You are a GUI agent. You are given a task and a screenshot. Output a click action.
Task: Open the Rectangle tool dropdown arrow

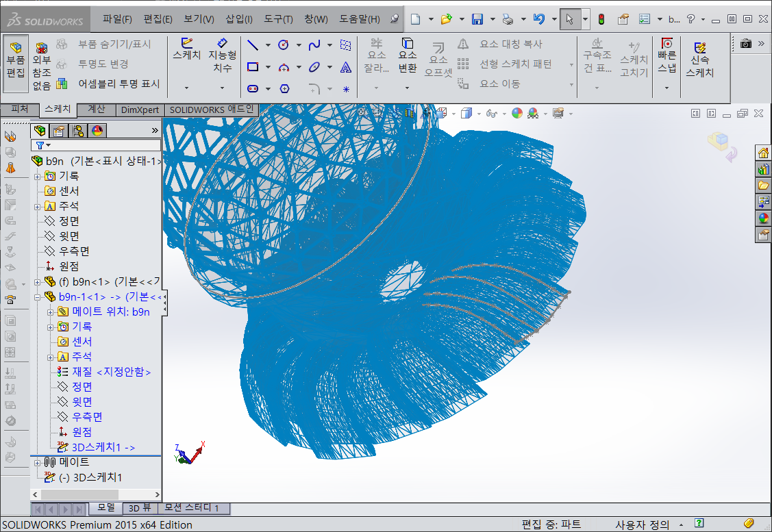[x=268, y=67]
